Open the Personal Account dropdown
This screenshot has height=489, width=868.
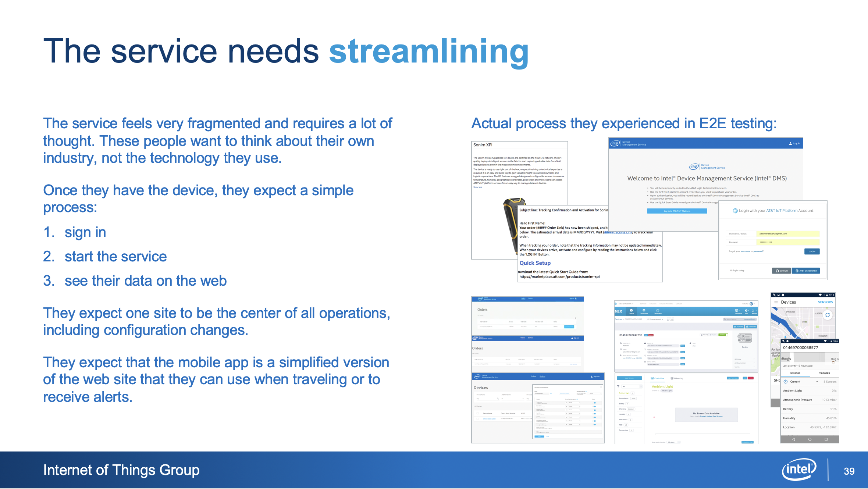(655, 319)
